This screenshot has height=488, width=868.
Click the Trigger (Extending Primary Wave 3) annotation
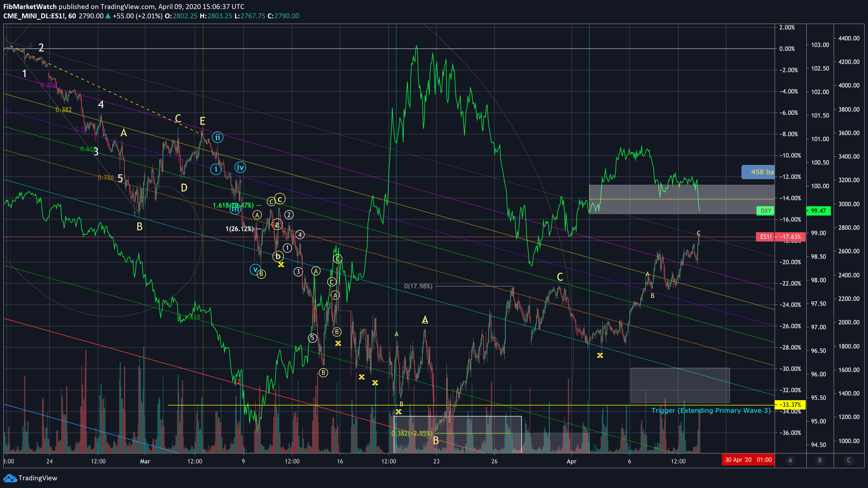pyautogui.click(x=711, y=410)
